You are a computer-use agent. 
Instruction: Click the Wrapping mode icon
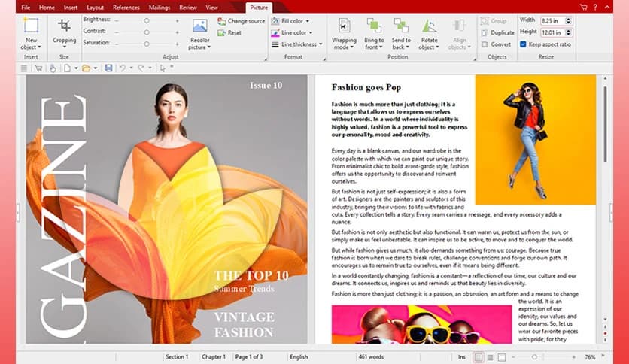(x=344, y=27)
